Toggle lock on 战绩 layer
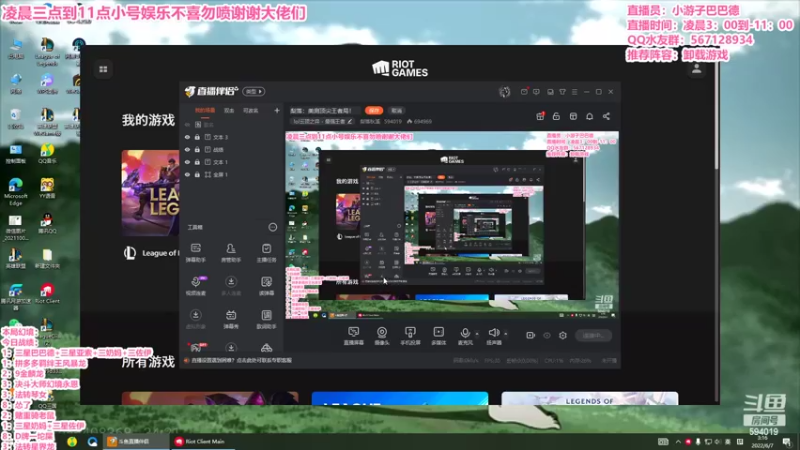The height and width of the screenshot is (450, 800). pos(197,149)
